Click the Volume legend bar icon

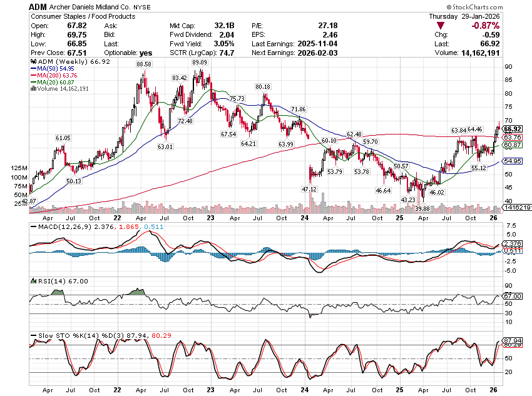tap(33, 89)
